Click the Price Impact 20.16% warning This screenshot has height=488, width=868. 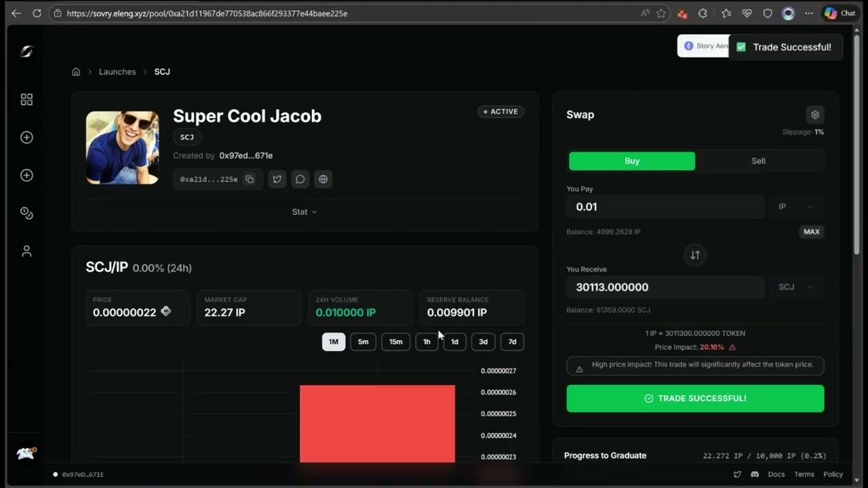tap(695, 347)
